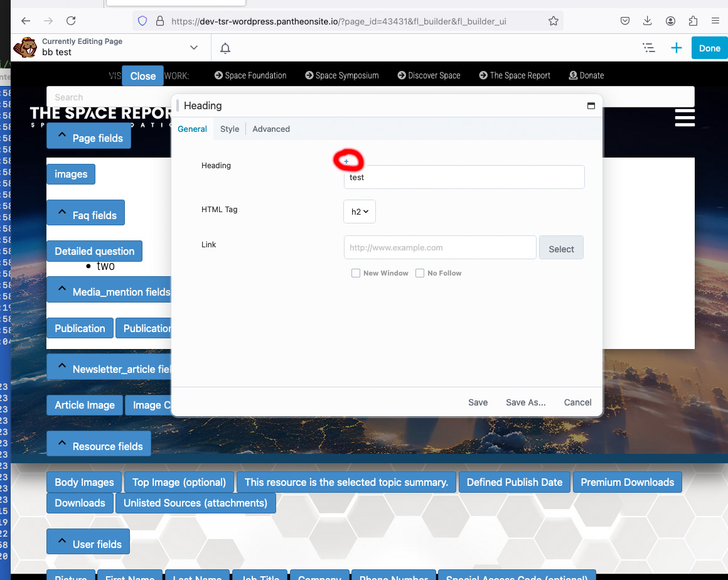728x580 pixels.
Task: View site security padlock info
Action: (159, 21)
